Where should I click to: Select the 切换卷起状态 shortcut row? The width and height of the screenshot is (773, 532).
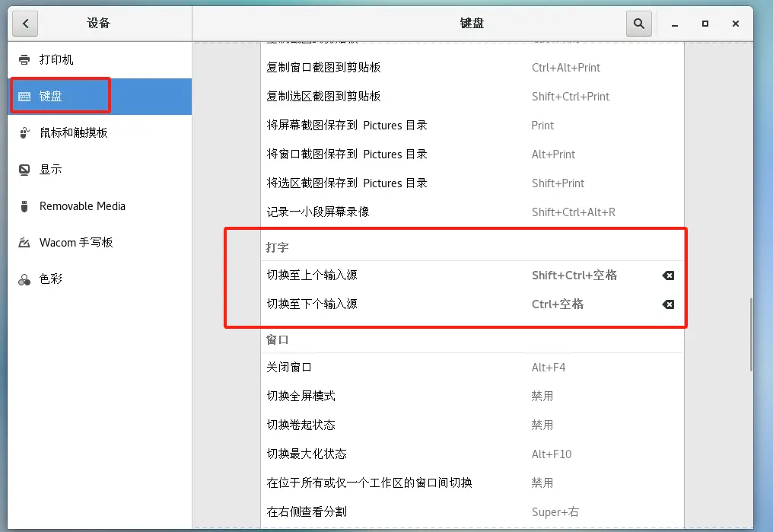472,425
